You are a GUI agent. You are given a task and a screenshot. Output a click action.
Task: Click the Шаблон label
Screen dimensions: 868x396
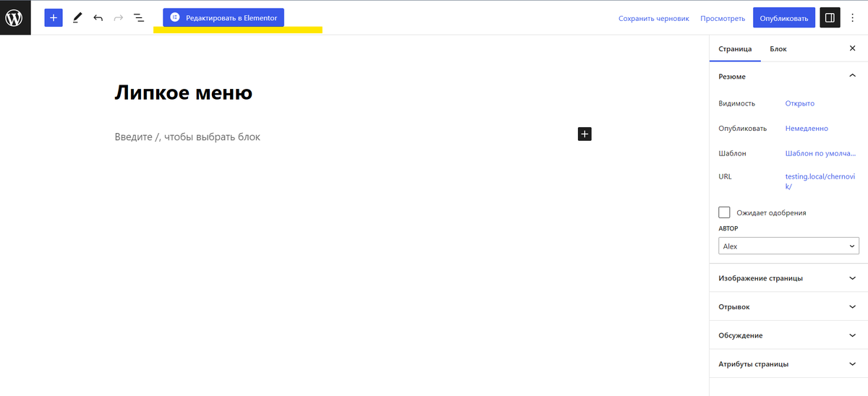pos(732,153)
